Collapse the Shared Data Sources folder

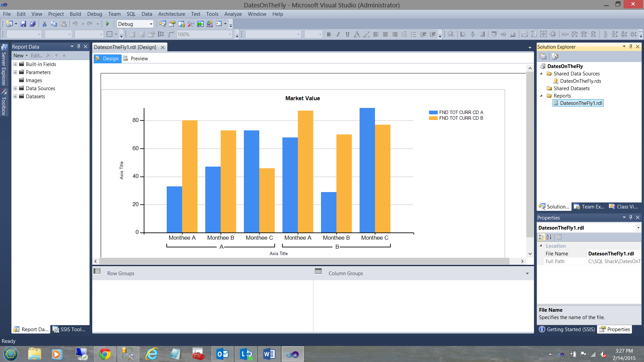pos(541,74)
